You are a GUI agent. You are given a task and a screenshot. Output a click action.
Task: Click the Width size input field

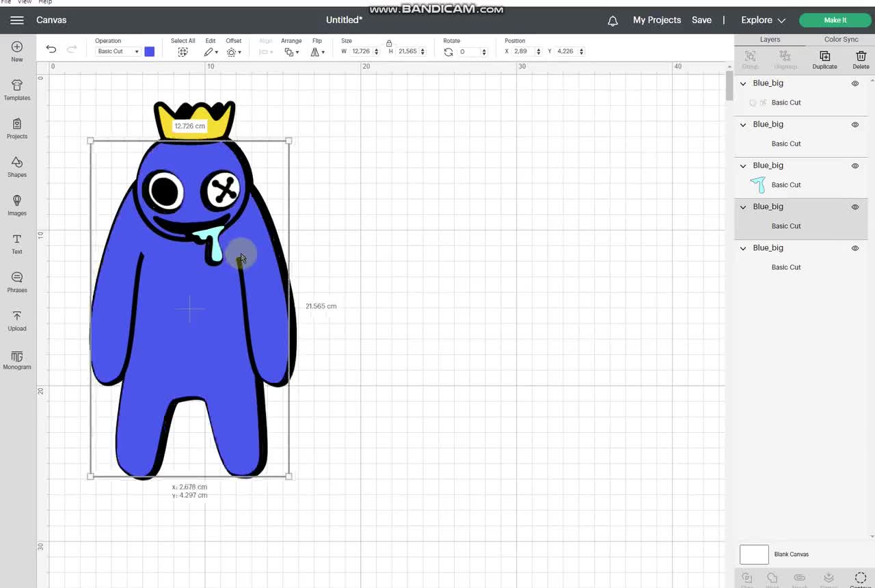(x=361, y=52)
